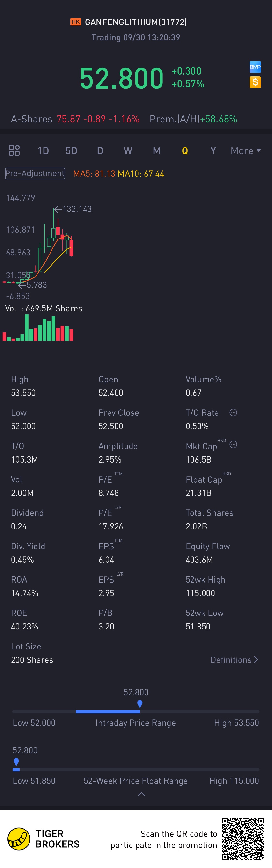Image resolution: width=272 pixels, height=868 pixels.
Task: Tap the orange HK market badge
Action: click(x=75, y=22)
